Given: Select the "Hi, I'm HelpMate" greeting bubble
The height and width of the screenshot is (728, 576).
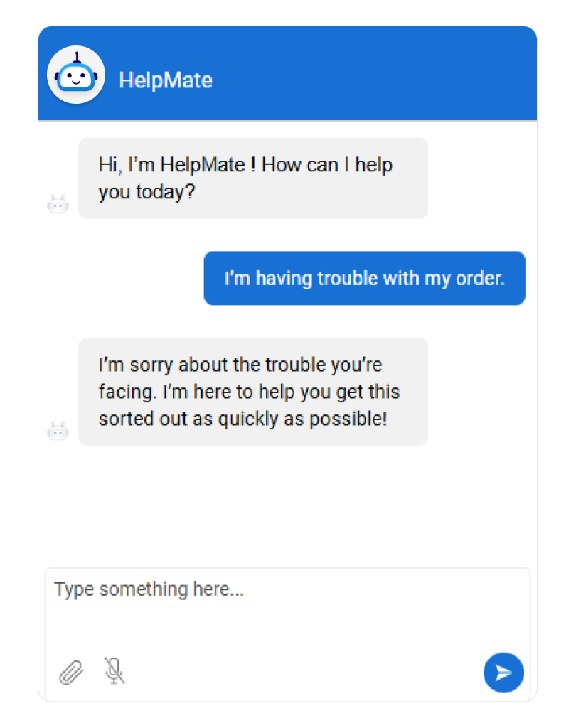Looking at the screenshot, I should coord(252,178).
